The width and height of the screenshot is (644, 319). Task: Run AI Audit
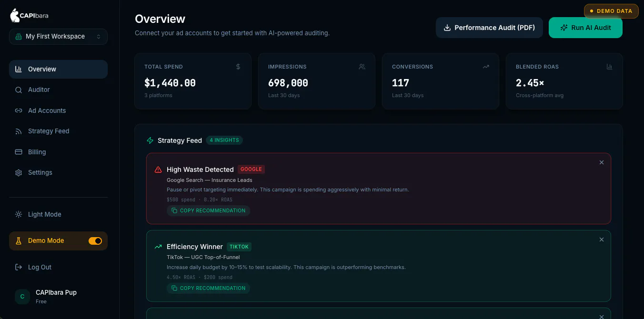tap(585, 28)
